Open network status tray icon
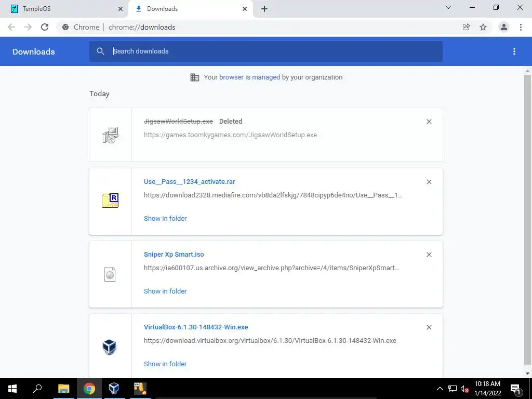 coord(453,389)
